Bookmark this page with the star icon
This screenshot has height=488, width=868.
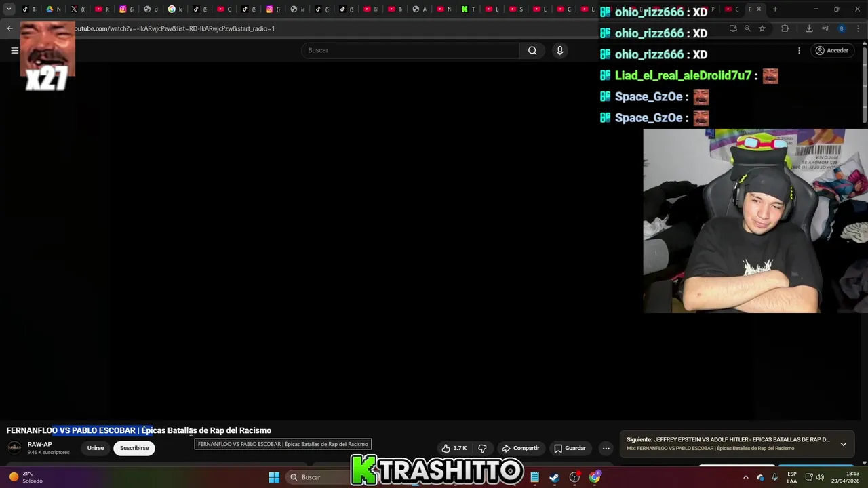(x=762, y=28)
